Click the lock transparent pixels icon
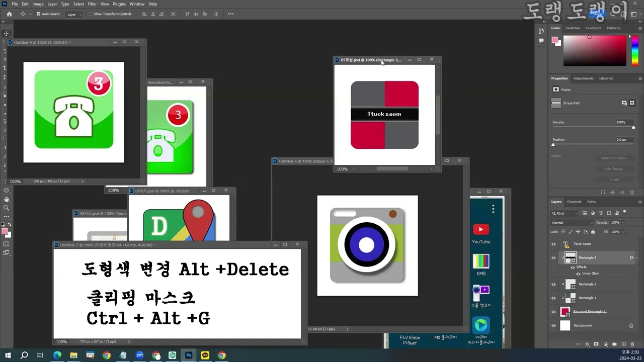Screen dimensions: 644x362 563,232
